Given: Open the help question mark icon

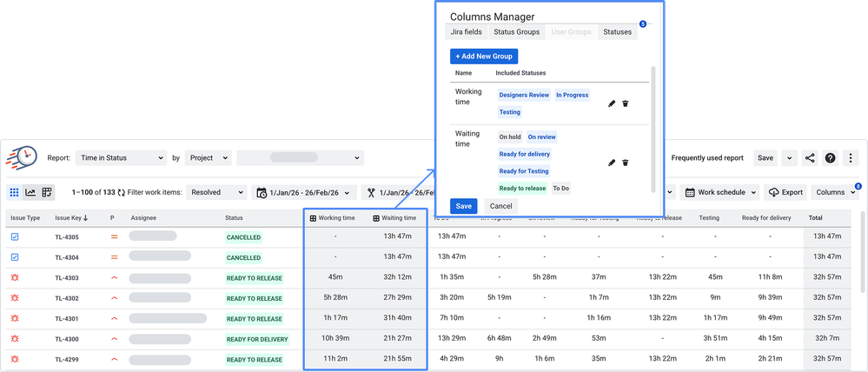Looking at the screenshot, I should 830,158.
